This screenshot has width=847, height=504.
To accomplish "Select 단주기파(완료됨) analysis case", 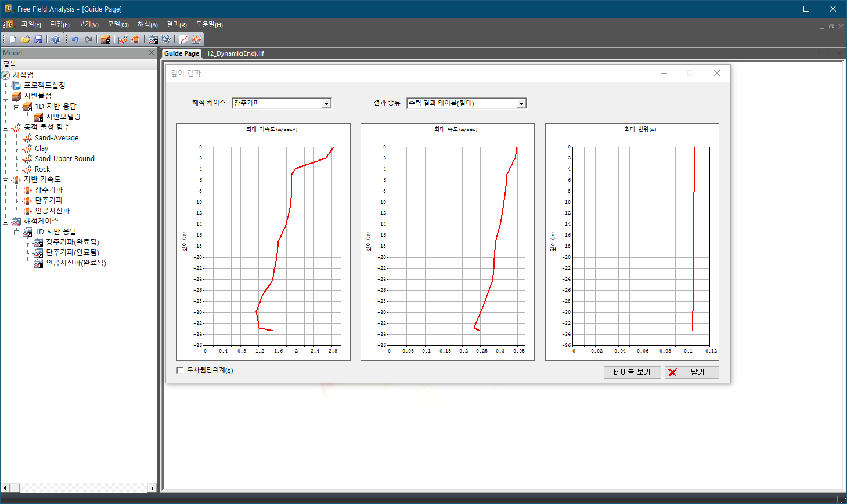I will pyautogui.click(x=73, y=252).
